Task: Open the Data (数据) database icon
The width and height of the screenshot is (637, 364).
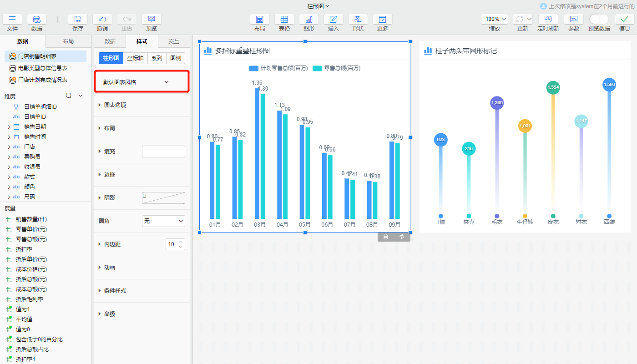Action: [x=37, y=19]
